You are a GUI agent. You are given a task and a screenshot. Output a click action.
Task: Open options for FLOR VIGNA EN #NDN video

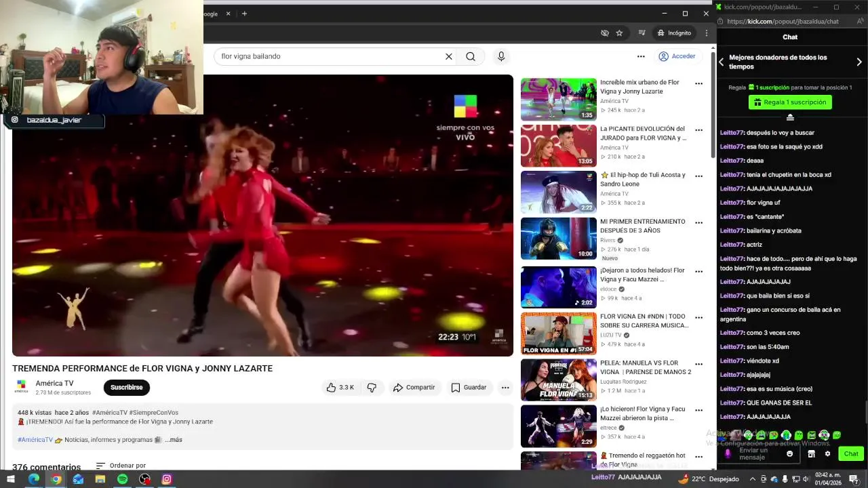coord(698,318)
